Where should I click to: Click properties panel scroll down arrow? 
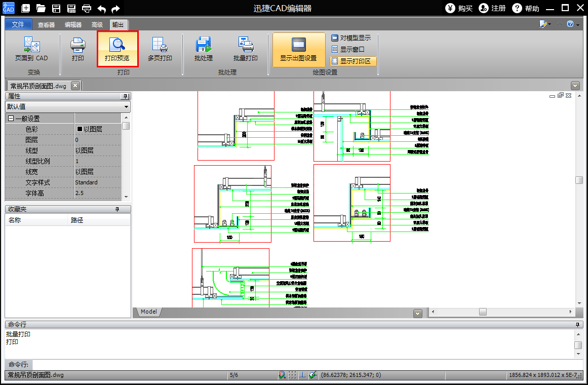click(126, 197)
